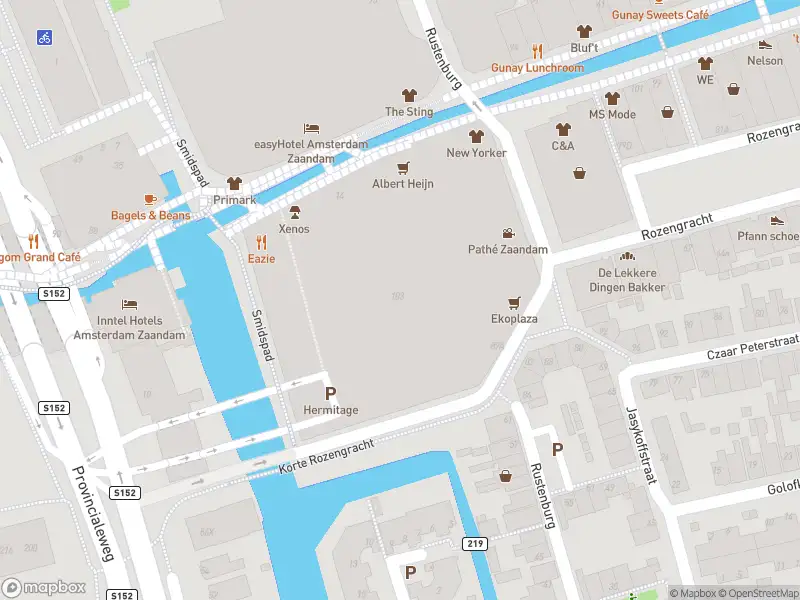Select the Pathé Zaandam cinema icon
Viewport: 800px width, 600px height.
508,233
